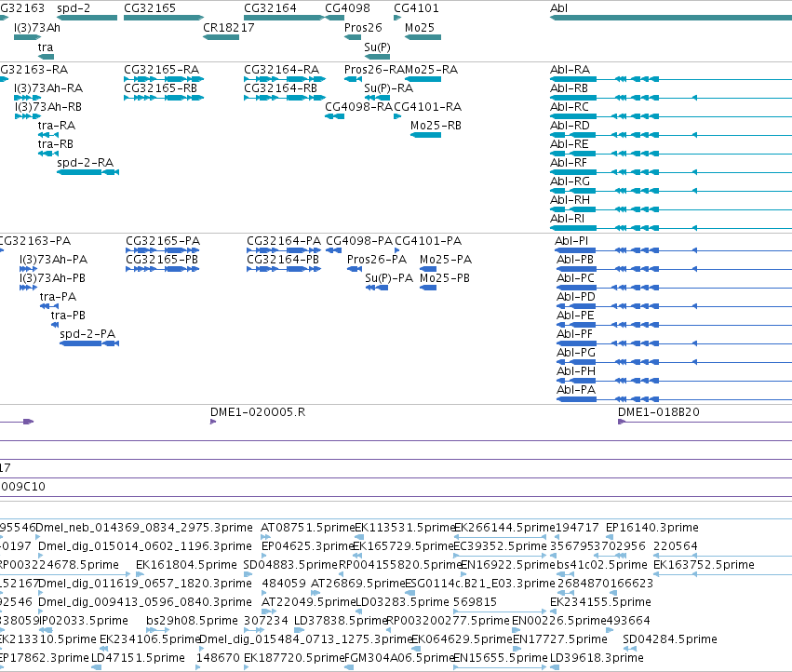Viewport: 792px width, 672px height.
Task: Select the CG32165 gene feature bar
Action: [164, 18]
